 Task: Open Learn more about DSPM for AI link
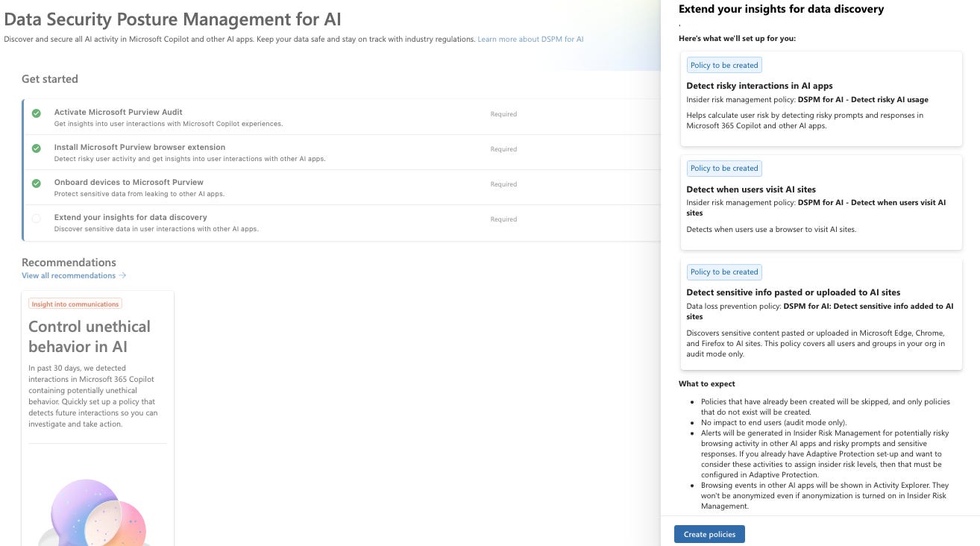[530, 39]
